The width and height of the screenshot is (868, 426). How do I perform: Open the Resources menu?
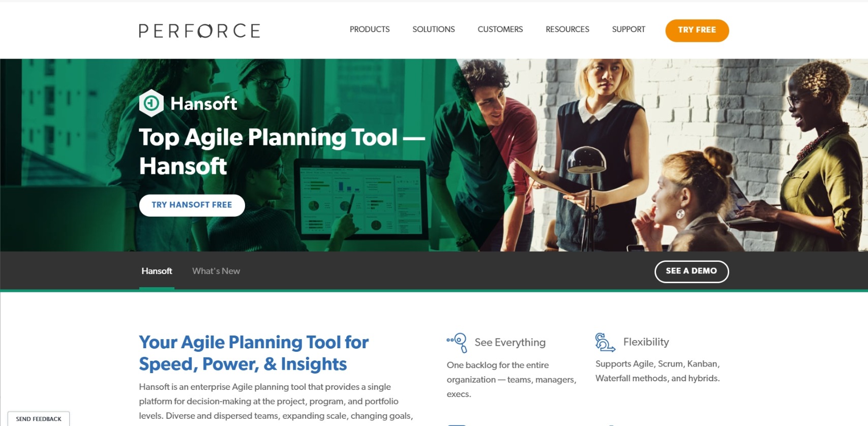567,29
